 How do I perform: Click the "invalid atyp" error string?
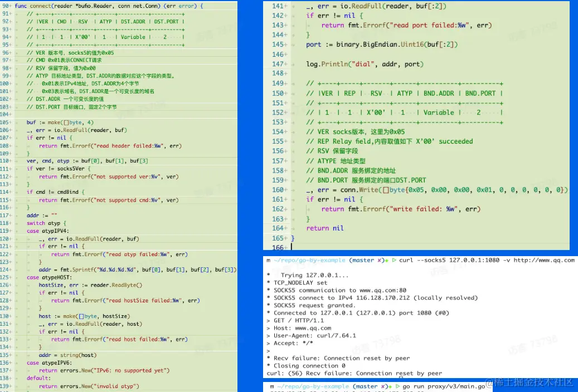tap(114, 386)
